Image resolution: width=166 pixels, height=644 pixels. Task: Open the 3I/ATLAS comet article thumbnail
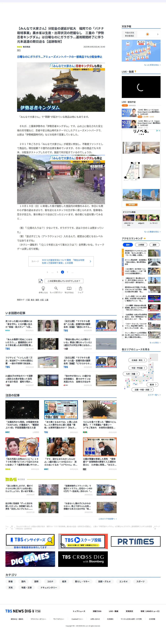(x=22, y=410)
